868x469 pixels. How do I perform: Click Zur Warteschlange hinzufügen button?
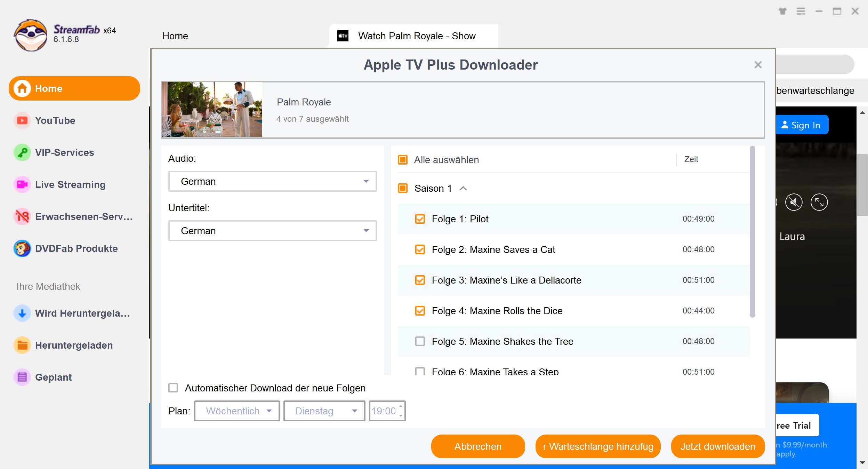(x=598, y=446)
